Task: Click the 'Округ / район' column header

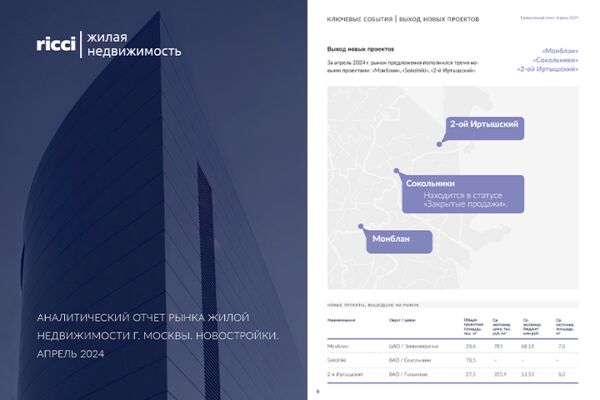Action: click(402, 320)
